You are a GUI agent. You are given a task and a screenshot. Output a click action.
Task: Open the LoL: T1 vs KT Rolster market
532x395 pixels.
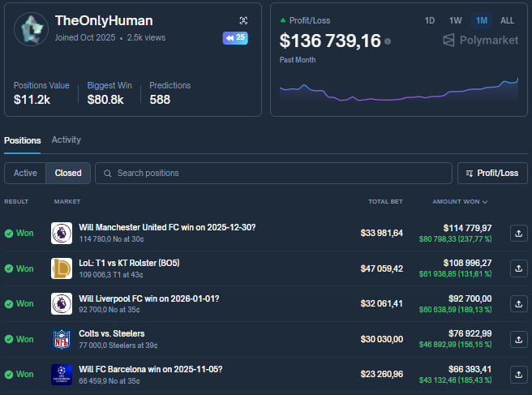[129, 263]
